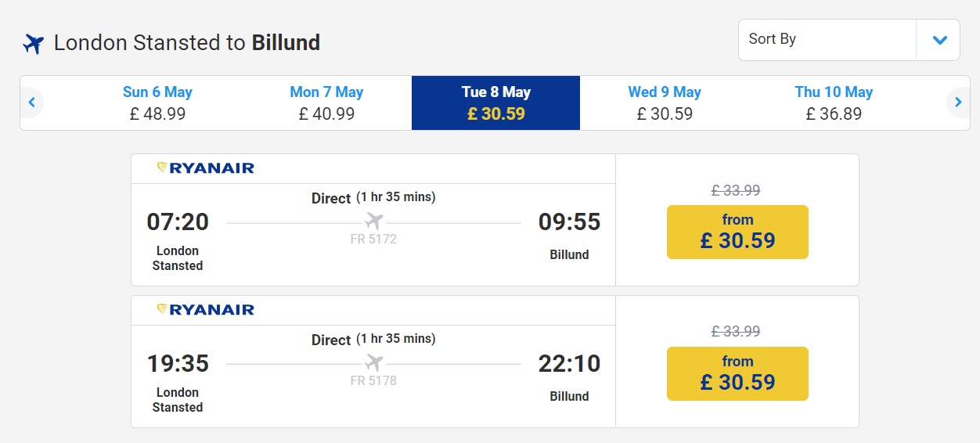Click the Ryanair logo on the 19:35 flight
Image resolution: width=980 pixels, height=443 pixels.
[x=206, y=309]
